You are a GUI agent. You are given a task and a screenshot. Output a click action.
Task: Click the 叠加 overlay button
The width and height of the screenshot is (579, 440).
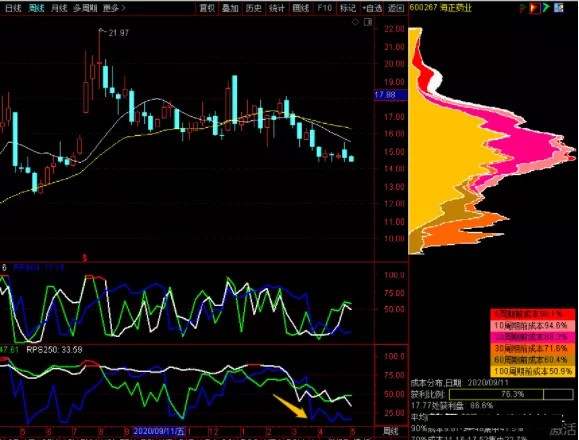(x=230, y=8)
